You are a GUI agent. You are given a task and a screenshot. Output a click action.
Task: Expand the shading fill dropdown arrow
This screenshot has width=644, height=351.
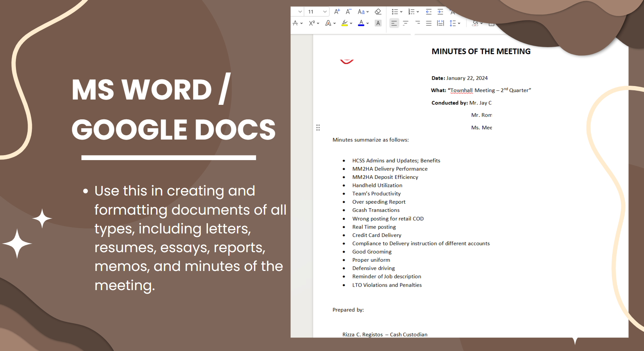tap(482, 24)
